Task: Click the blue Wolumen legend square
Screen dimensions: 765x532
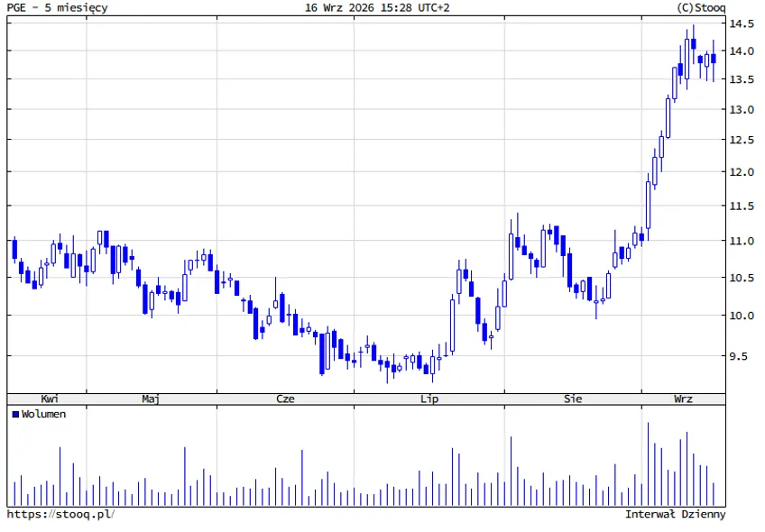Action: [15, 415]
